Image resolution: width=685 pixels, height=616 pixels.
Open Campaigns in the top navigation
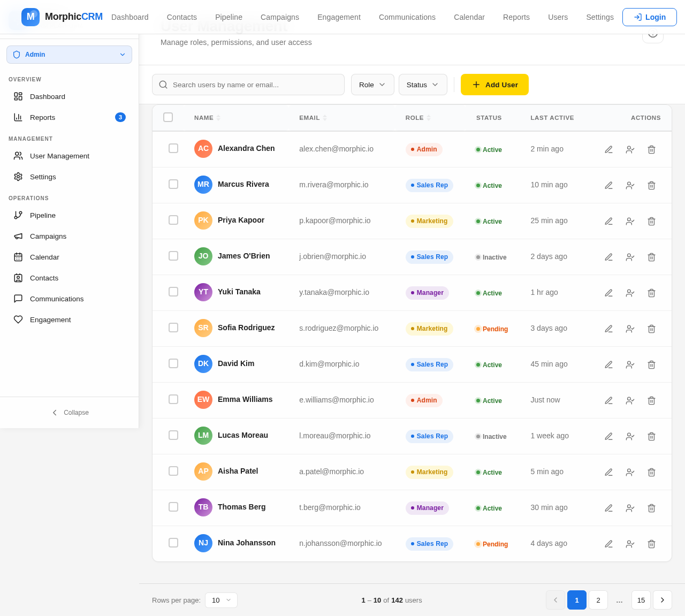(280, 17)
